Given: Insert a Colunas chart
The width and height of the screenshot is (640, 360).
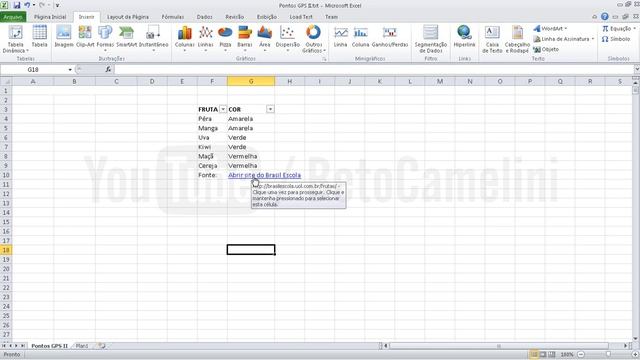Looking at the screenshot, I should (x=184, y=38).
